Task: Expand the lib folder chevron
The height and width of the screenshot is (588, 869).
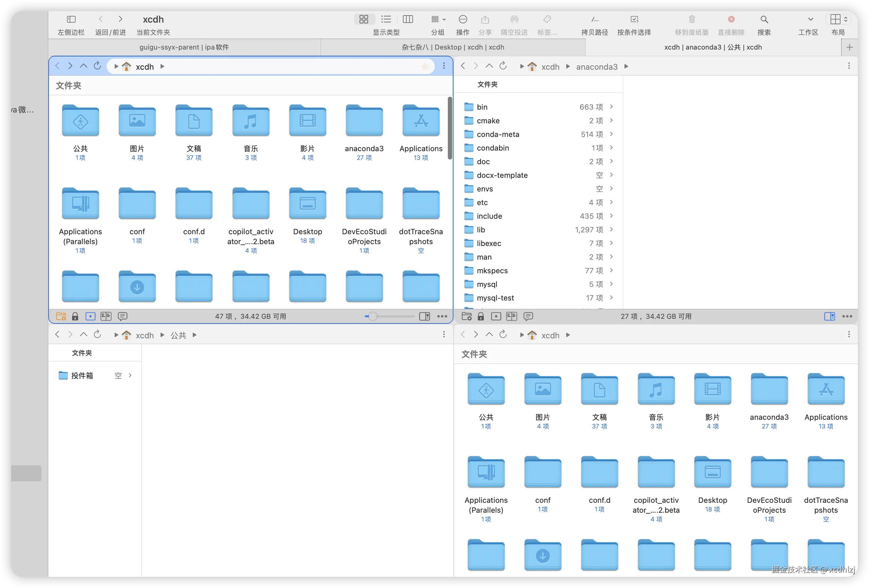Action: [611, 230]
